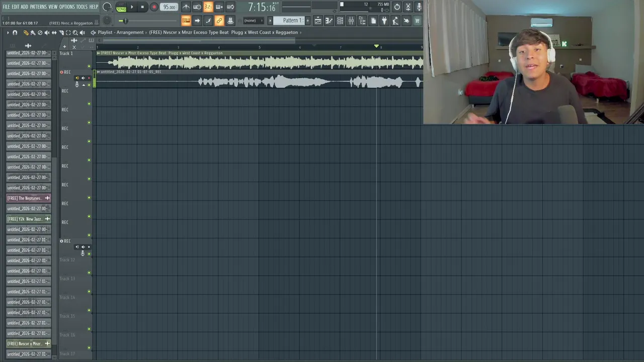The height and width of the screenshot is (362, 644).
Task: Click the tempo 95.000 field
Action: click(x=169, y=7)
